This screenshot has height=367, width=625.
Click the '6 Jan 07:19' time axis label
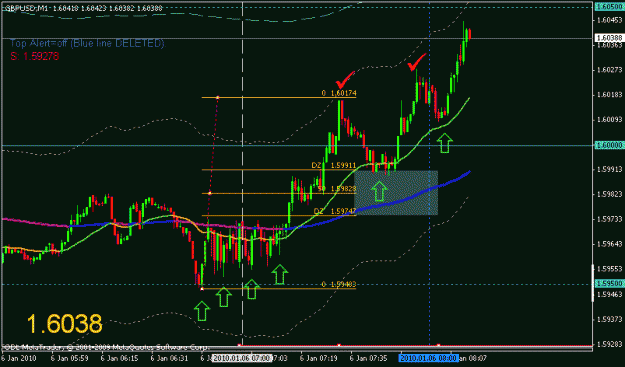click(x=319, y=358)
